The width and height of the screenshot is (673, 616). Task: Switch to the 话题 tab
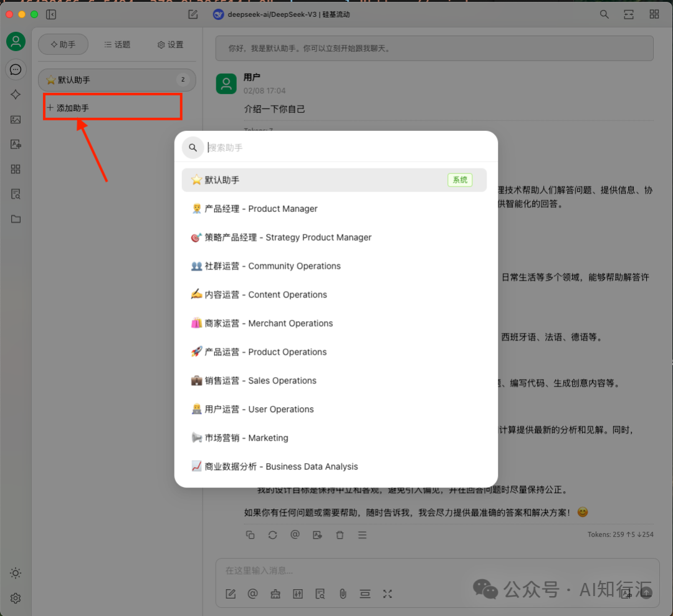[117, 45]
